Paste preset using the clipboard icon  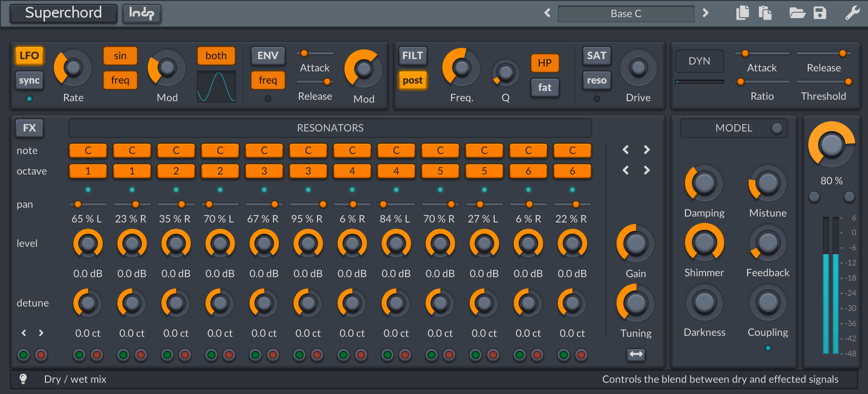[x=765, y=13]
